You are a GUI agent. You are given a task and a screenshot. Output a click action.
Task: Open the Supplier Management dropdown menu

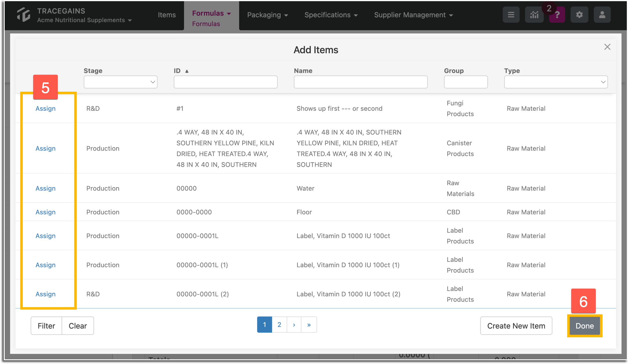[413, 15]
